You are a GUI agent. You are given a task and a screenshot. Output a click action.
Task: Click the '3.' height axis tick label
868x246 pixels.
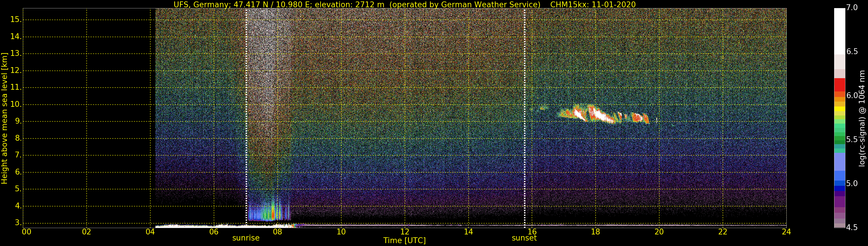(x=18, y=223)
